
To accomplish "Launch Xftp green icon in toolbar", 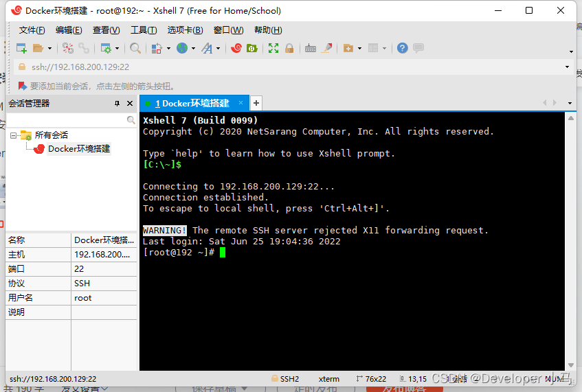I will [x=252, y=48].
